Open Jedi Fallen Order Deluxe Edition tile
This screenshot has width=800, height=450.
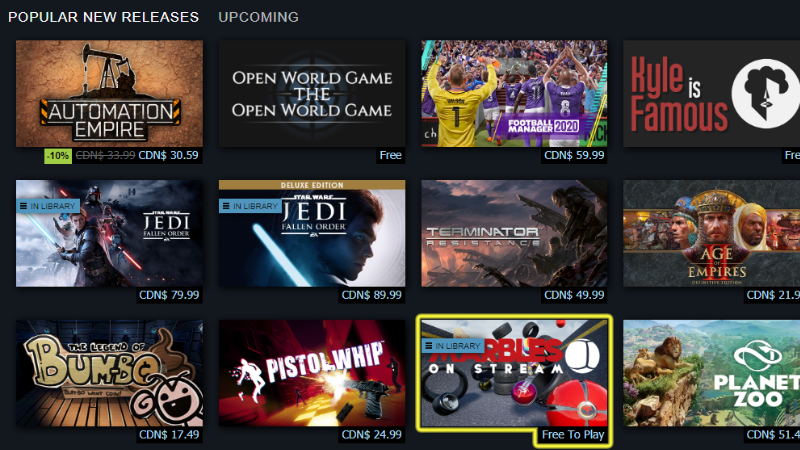pyautogui.click(x=312, y=233)
